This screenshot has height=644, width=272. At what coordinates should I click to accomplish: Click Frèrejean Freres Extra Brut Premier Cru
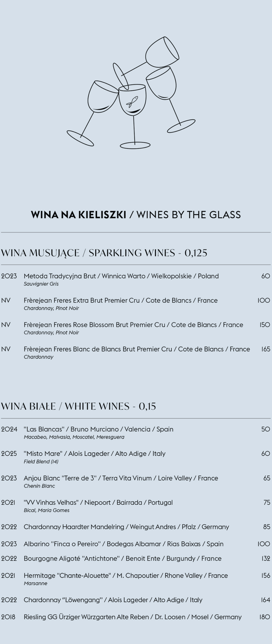click(121, 301)
